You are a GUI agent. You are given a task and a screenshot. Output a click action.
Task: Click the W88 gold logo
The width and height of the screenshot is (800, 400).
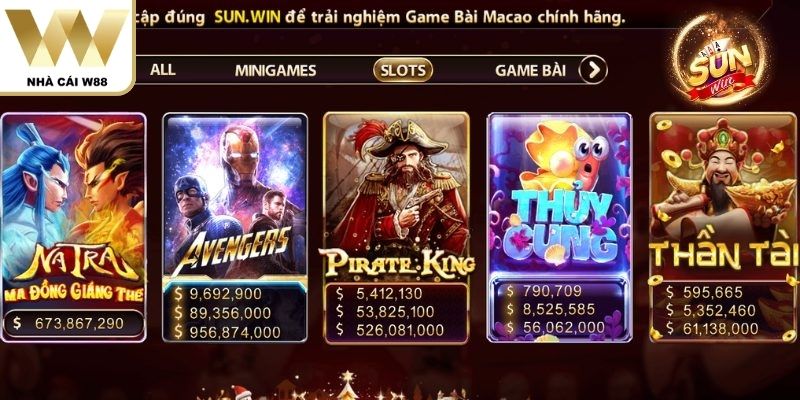tap(66, 38)
